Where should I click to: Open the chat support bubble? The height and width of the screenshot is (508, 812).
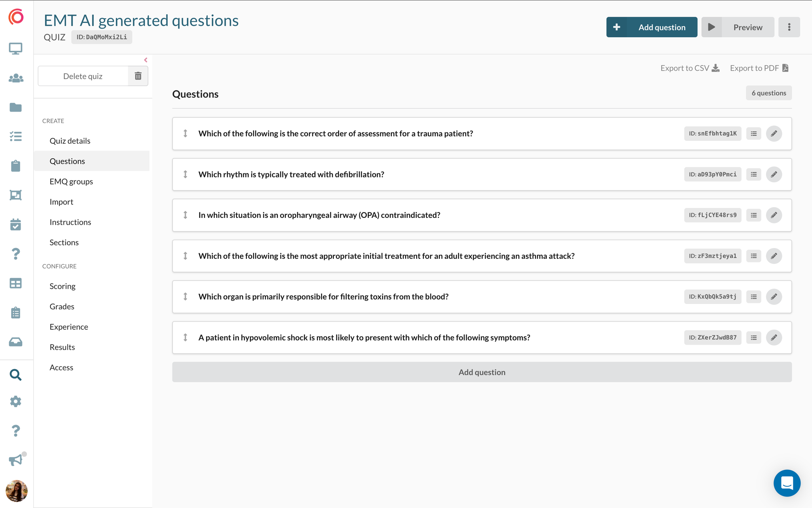(x=787, y=483)
